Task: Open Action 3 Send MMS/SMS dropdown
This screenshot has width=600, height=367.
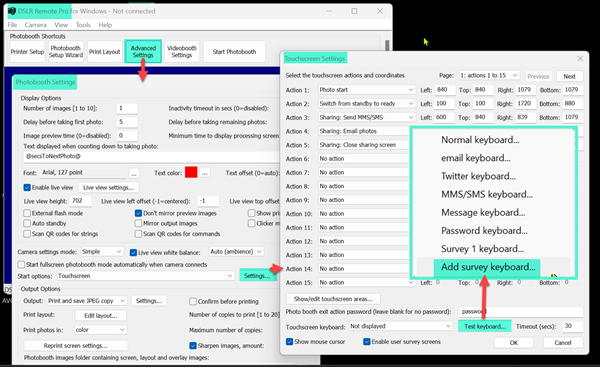Action: [x=367, y=117]
